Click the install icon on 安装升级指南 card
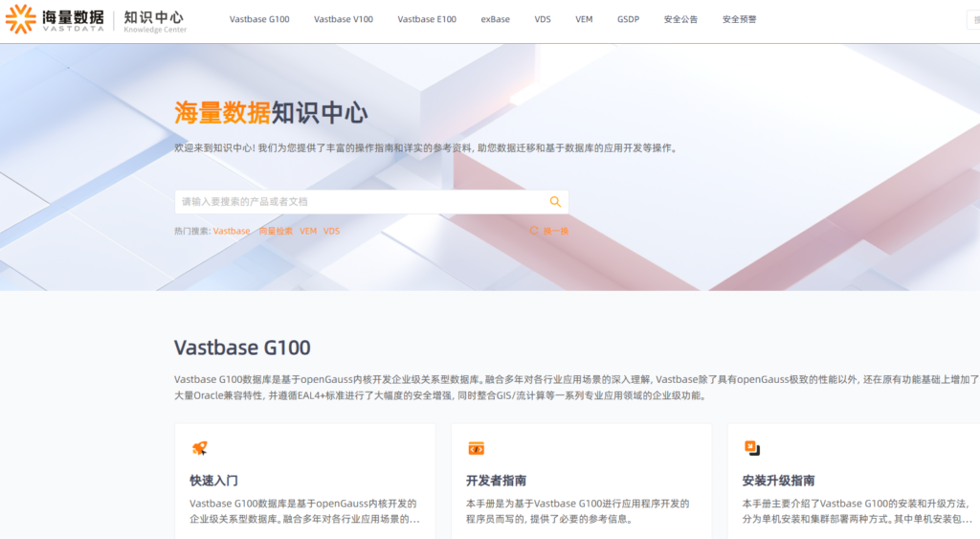Viewport: 980px width, 539px height. [x=752, y=448]
